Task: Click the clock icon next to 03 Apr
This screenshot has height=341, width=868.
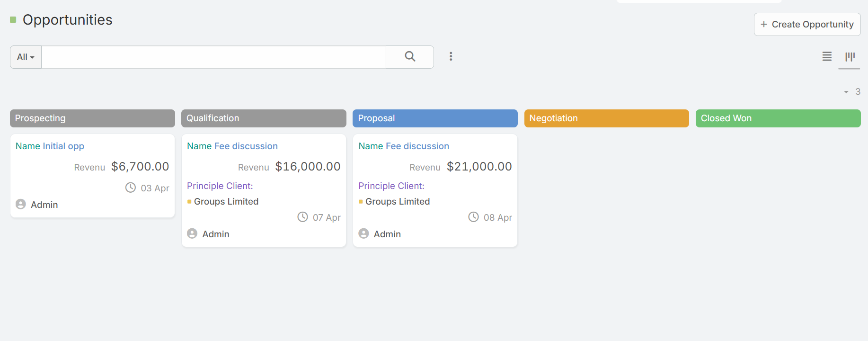Action: click(x=131, y=188)
